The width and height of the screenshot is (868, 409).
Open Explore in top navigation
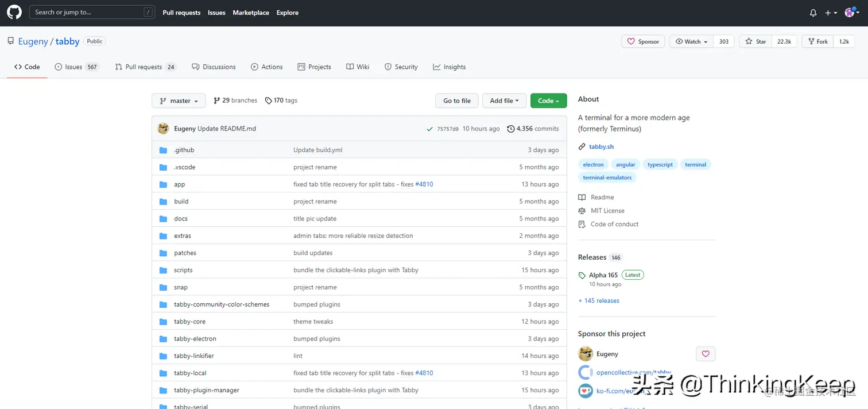pos(288,13)
